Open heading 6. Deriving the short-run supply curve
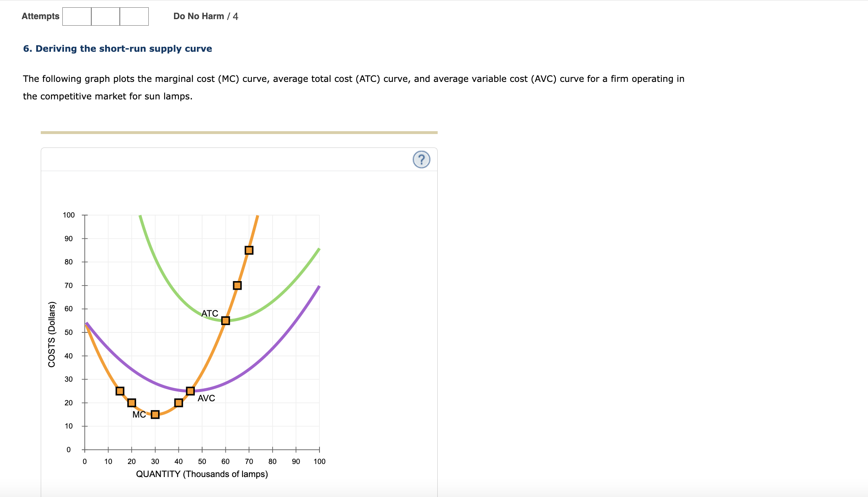Viewport: 868px width, 497px height. tap(117, 48)
